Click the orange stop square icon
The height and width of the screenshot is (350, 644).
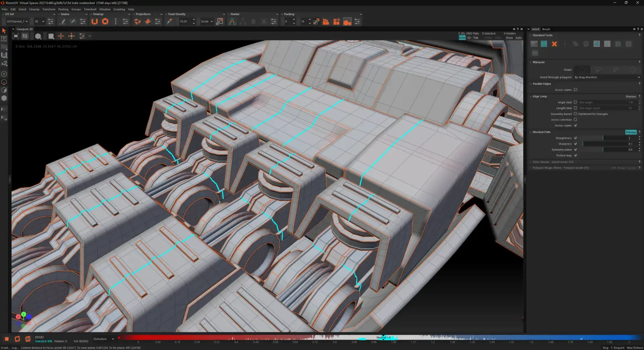click(7, 339)
